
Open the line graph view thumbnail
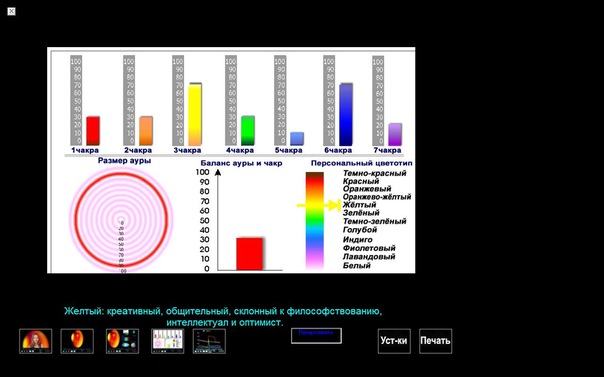click(x=209, y=341)
